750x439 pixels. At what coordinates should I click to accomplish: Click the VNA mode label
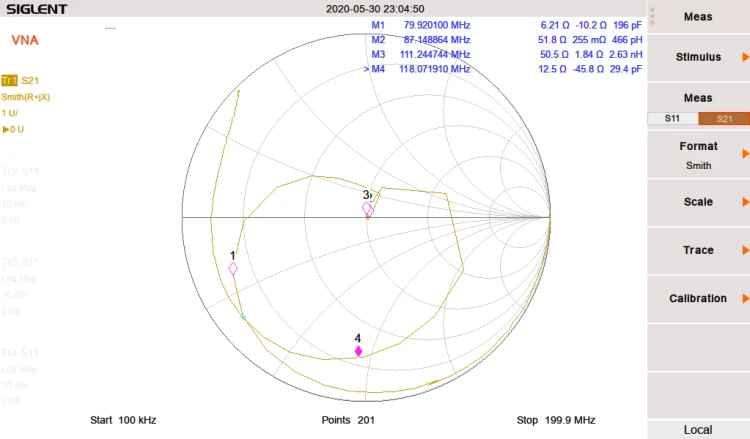point(25,40)
